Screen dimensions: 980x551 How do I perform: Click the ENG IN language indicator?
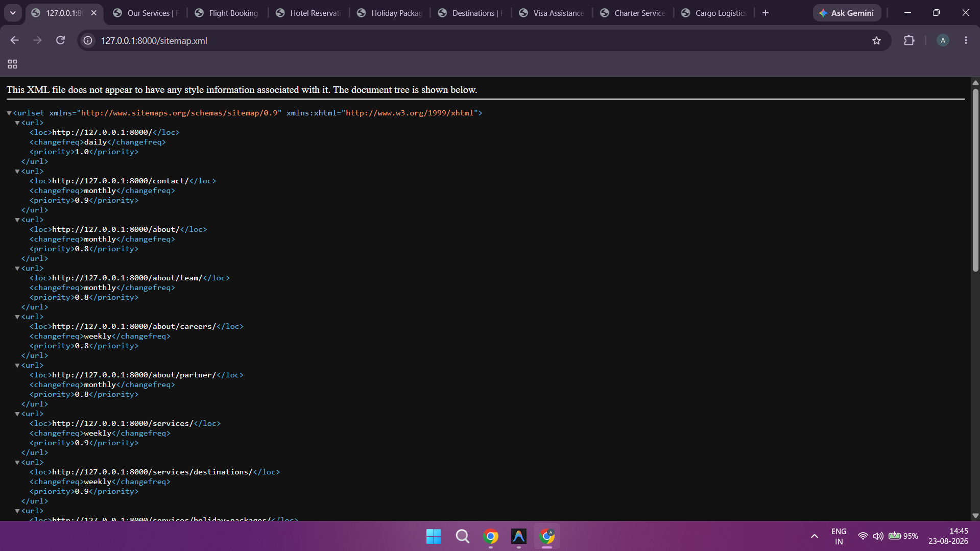coord(839,536)
